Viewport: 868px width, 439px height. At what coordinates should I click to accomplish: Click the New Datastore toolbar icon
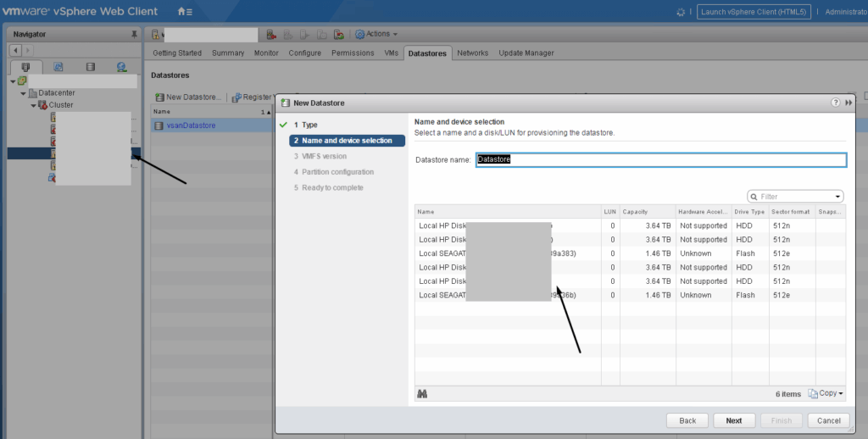tap(159, 97)
